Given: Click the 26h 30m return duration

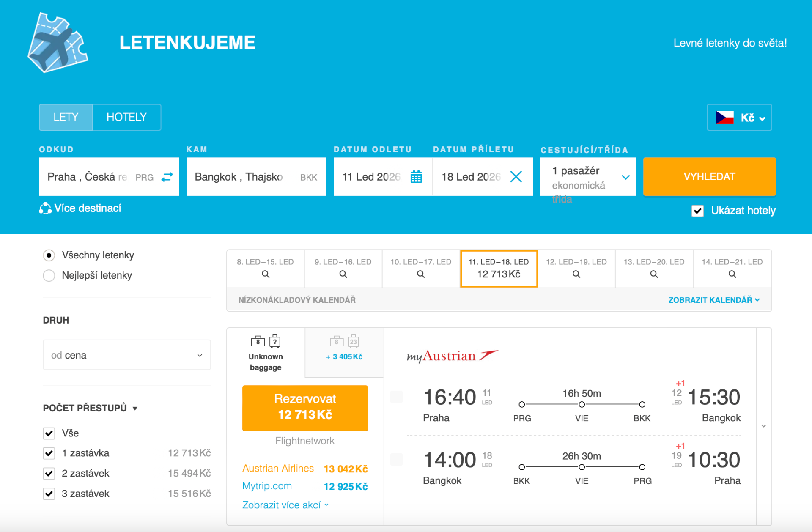Looking at the screenshot, I should (582, 456).
